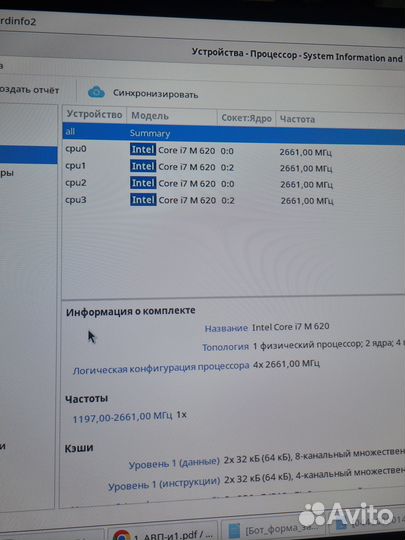Select the cpu2 device row
Image resolution: width=405 pixels, height=540 pixels.
[x=233, y=184]
